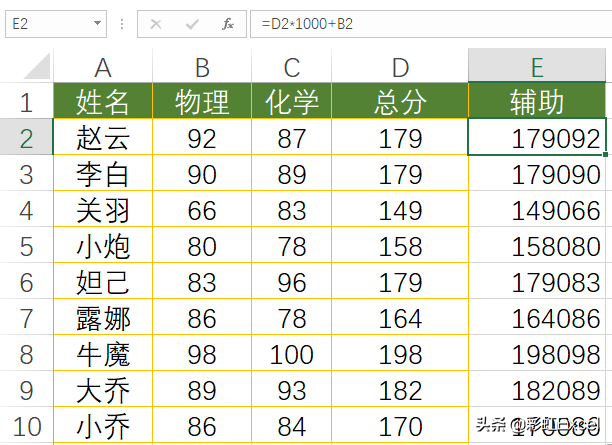This screenshot has width=612, height=445.
Task: Select the cell containing 赵云
Action: (x=103, y=137)
